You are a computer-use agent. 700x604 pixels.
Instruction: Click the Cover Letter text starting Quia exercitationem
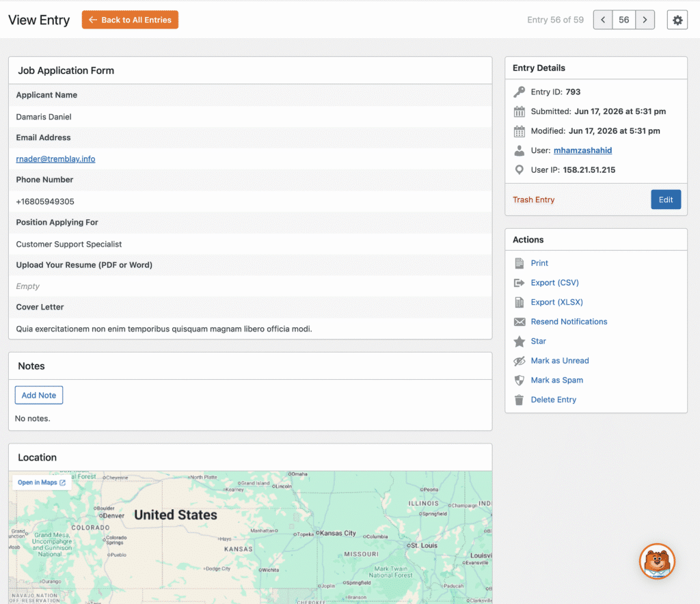[164, 329]
